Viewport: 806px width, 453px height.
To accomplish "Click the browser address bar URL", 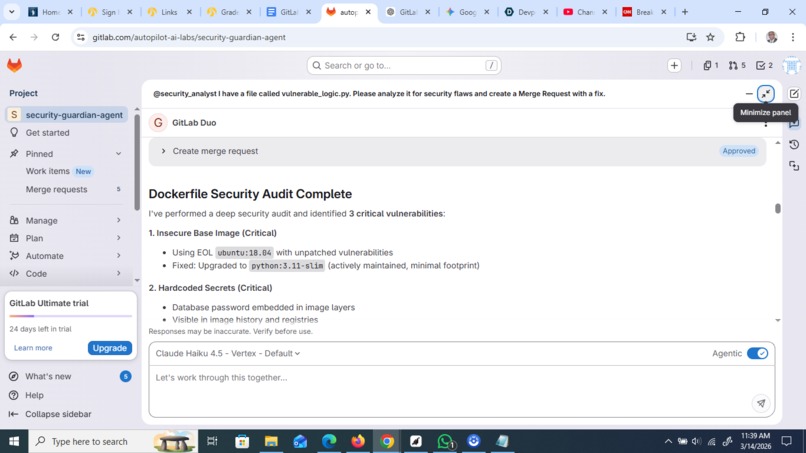I will coord(189,37).
